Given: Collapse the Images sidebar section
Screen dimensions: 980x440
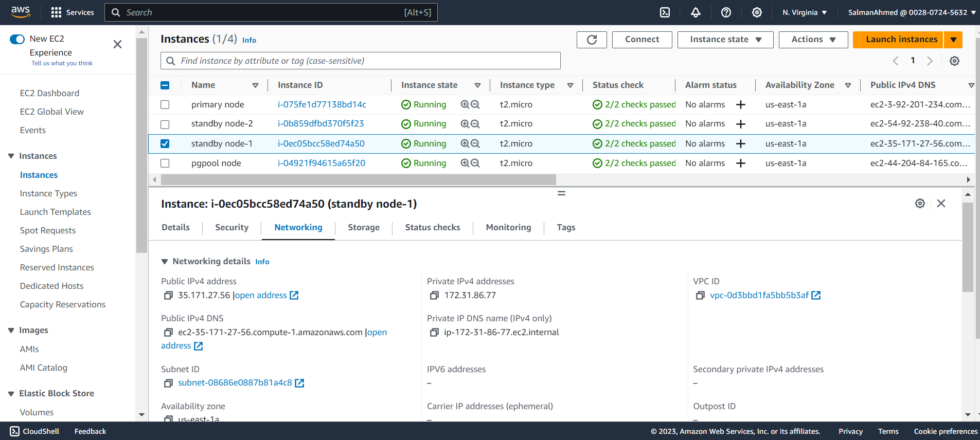Looking at the screenshot, I should click(x=11, y=330).
